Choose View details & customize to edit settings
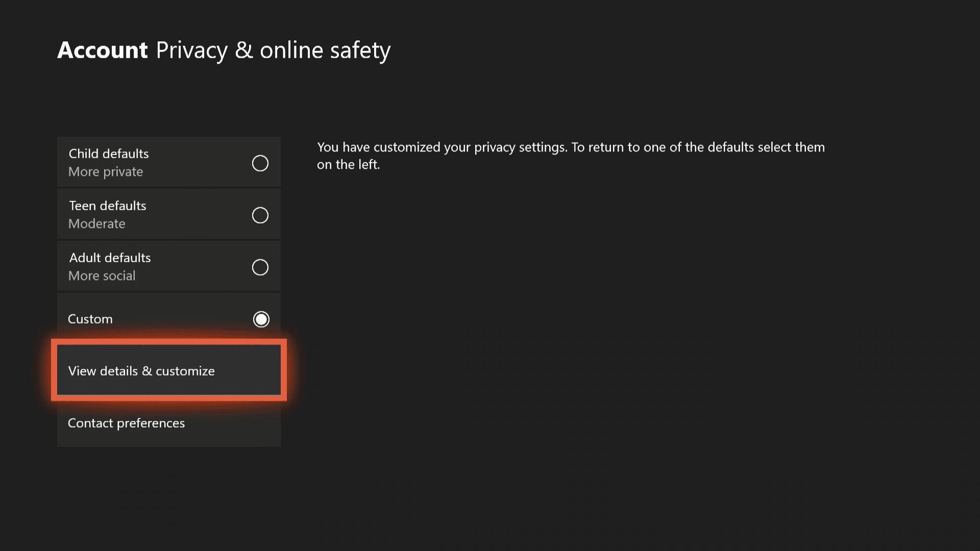Viewport: 980px width, 551px height. (168, 371)
